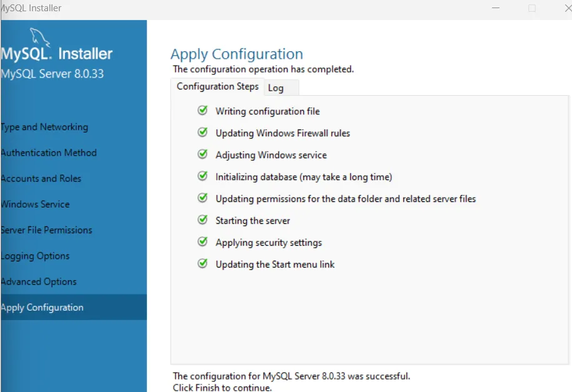Click the MySQL dolphin logo
Viewport: 572px width, 392px height.
pos(39,37)
